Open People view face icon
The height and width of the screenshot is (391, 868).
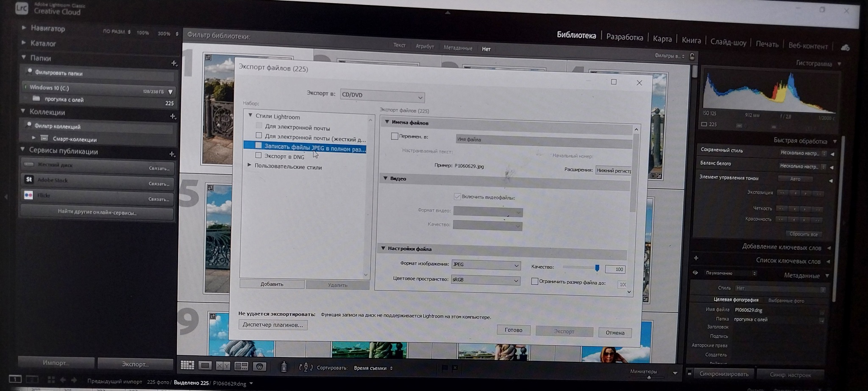pyautogui.click(x=259, y=366)
